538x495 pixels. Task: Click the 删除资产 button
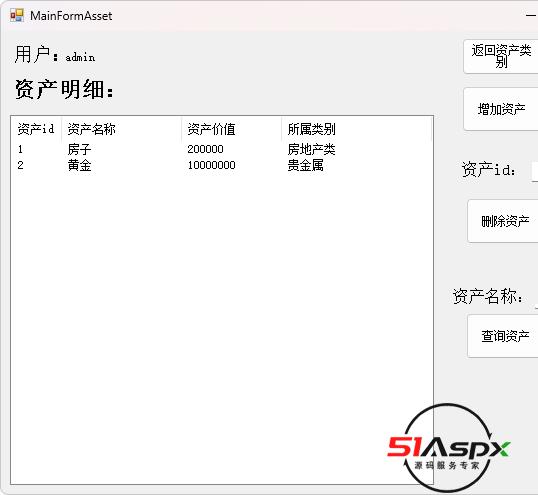(503, 221)
